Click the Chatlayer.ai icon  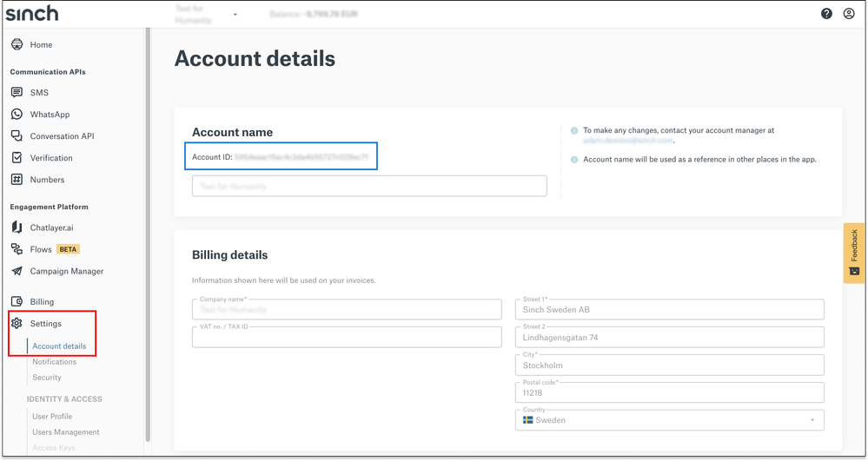[17, 227]
